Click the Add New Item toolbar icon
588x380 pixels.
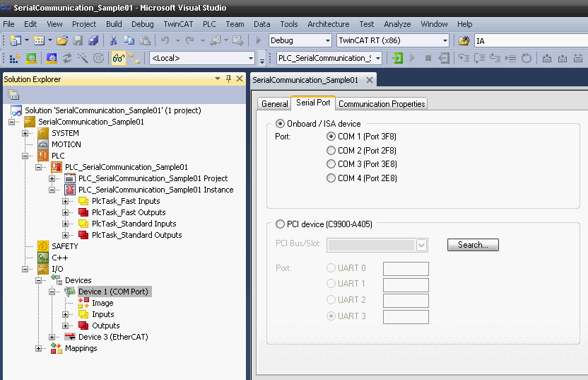pos(39,40)
